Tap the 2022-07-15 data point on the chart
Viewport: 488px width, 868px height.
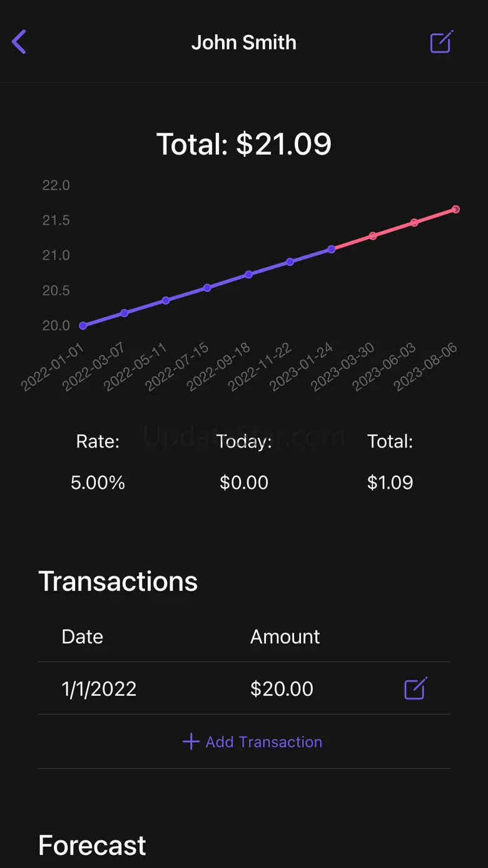click(207, 288)
